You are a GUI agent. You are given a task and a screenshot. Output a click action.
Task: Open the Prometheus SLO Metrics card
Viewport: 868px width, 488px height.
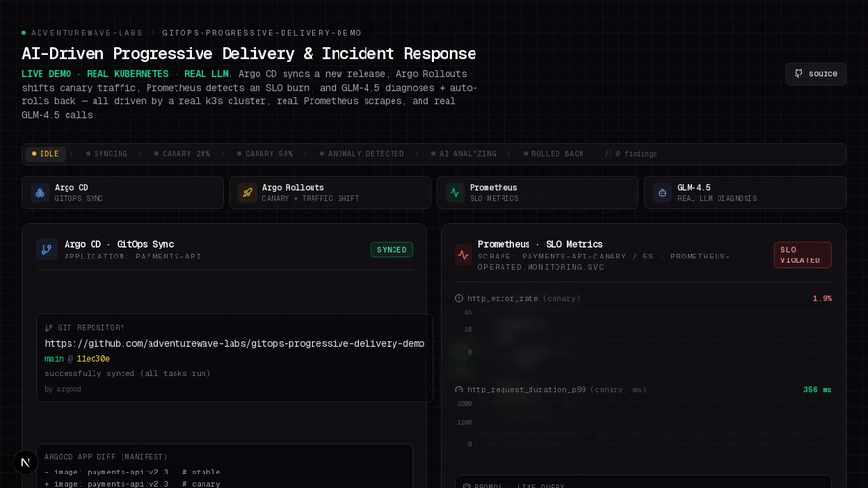(x=537, y=193)
